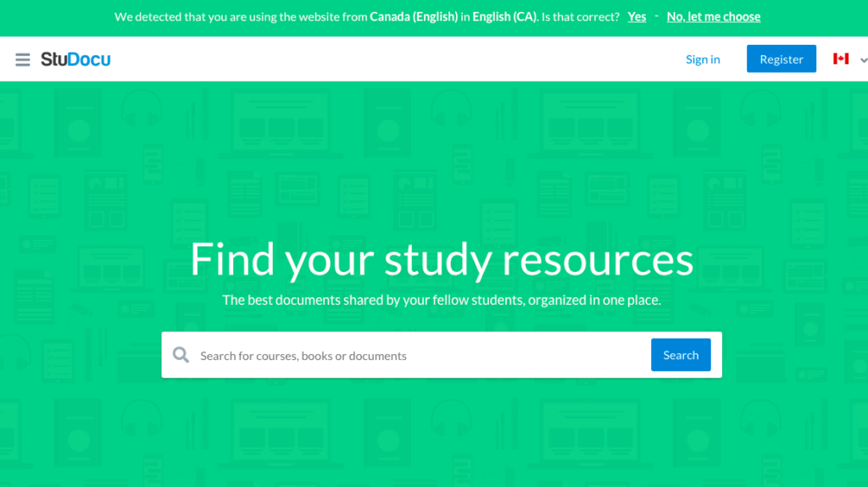Open the hamburger navigation menu
Viewport: 868px width, 487px height.
22,59
